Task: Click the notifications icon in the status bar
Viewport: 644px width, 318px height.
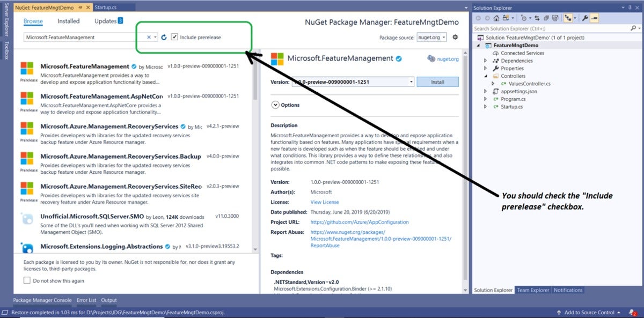Action: click(x=632, y=312)
